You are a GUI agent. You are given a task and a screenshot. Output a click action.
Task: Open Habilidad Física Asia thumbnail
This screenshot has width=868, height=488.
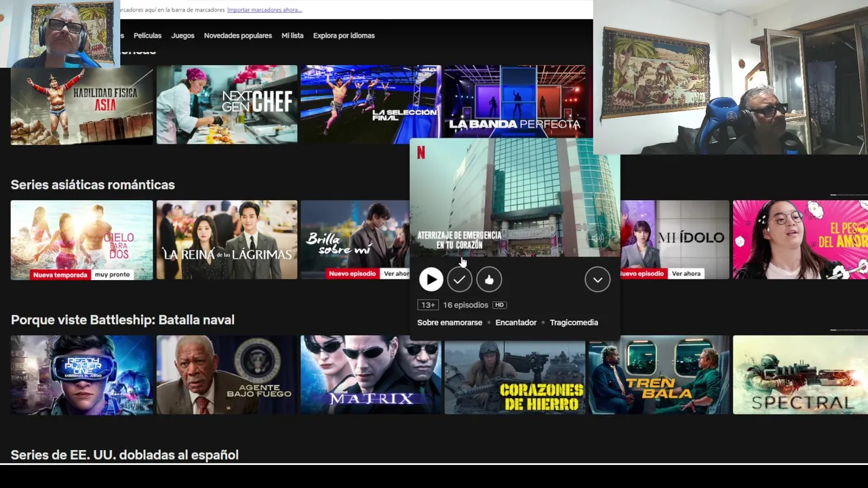[81, 104]
